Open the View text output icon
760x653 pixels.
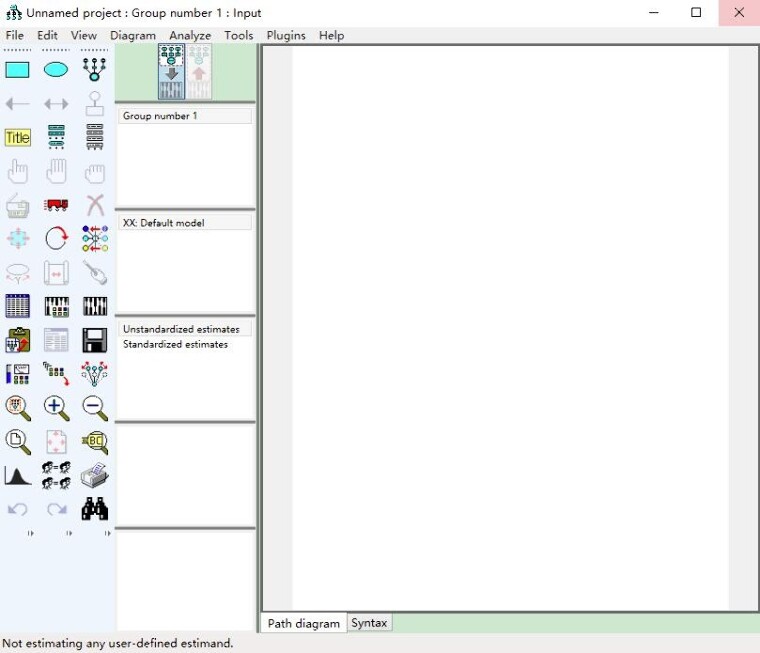click(x=56, y=340)
